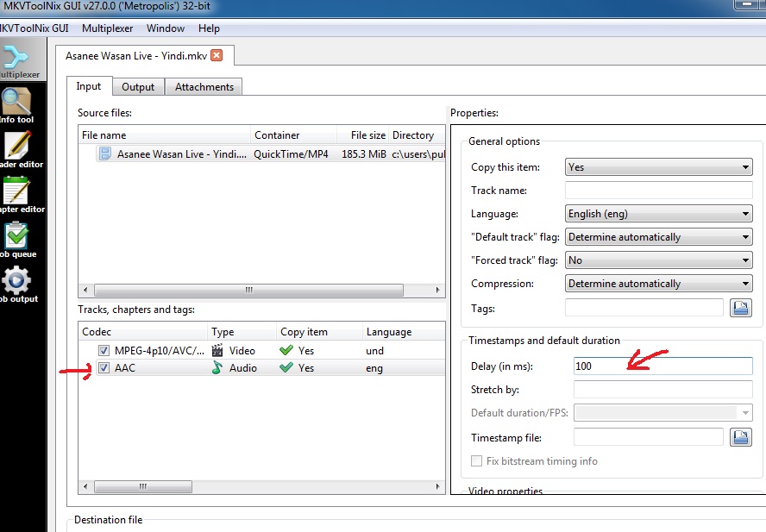Switch to the Attachments tab
The height and width of the screenshot is (532, 766).
[204, 87]
